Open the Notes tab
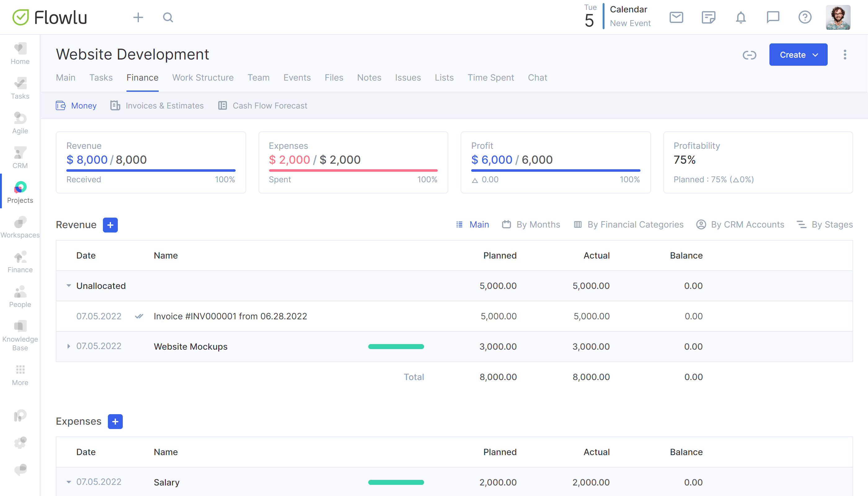 (369, 78)
